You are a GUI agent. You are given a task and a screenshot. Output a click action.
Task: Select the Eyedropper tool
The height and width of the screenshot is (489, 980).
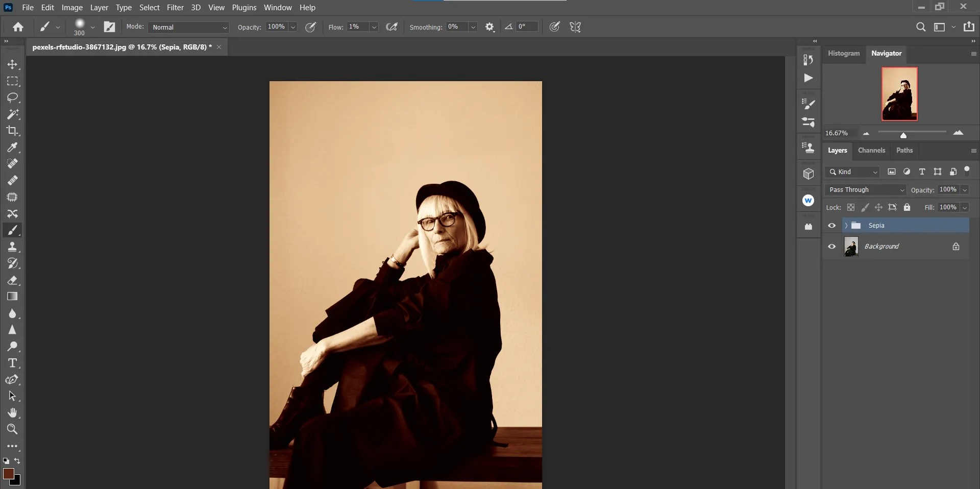click(x=13, y=148)
